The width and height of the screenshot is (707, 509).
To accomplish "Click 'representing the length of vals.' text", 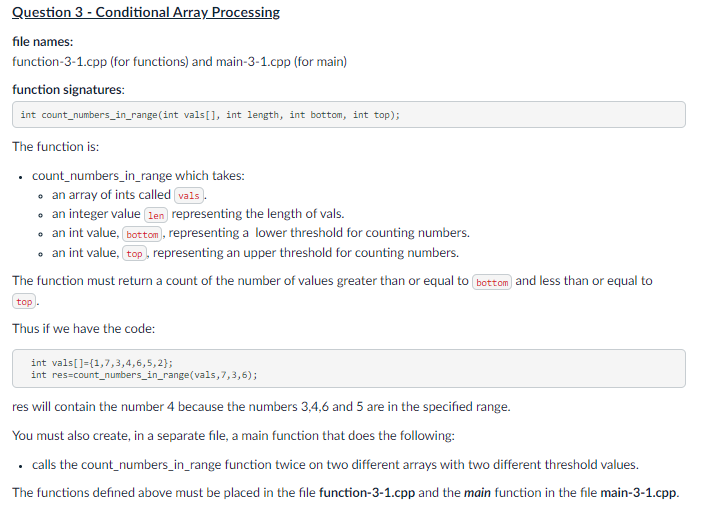I will (258, 214).
